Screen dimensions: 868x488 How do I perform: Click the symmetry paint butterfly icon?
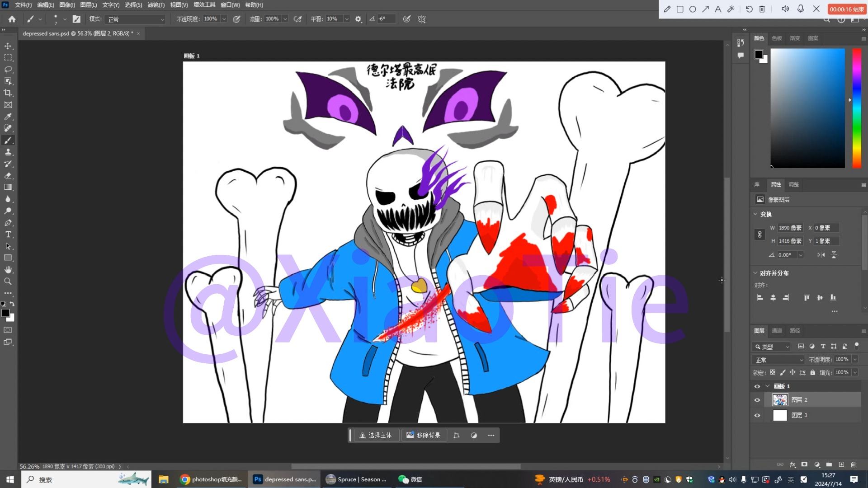click(x=422, y=19)
